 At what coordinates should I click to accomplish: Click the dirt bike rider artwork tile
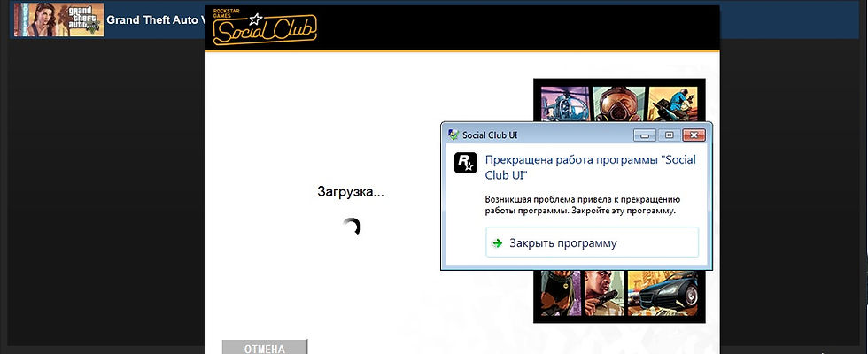[x=673, y=104]
